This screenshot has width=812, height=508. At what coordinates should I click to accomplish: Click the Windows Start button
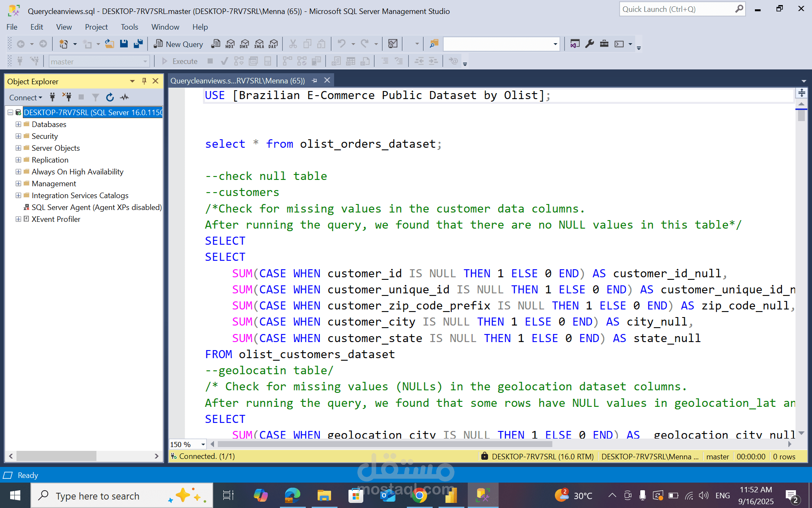coord(15,495)
